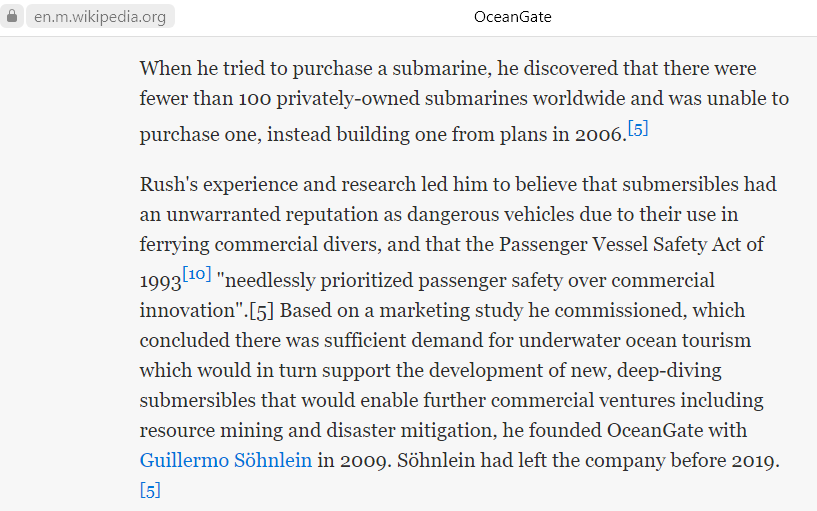The height and width of the screenshot is (511, 817).
Task: Open citation [10] after "Act of 1993"
Action: click(196, 273)
